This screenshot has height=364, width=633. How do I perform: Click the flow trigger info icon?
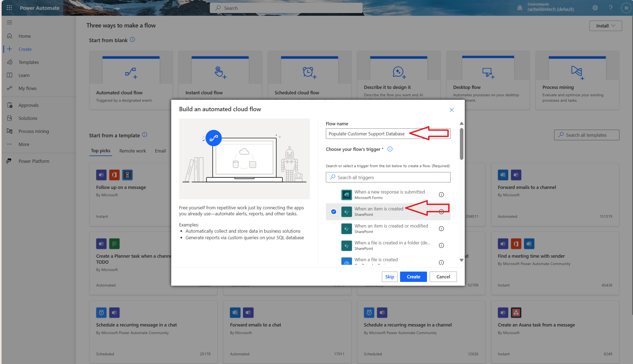[390, 149]
